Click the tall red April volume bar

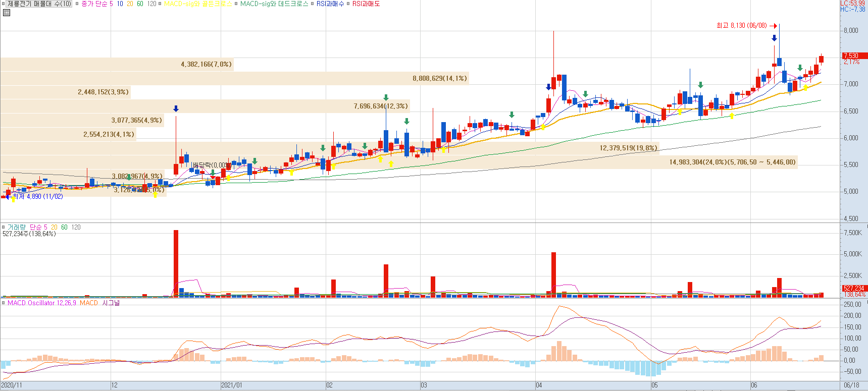click(x=553, y=274)
